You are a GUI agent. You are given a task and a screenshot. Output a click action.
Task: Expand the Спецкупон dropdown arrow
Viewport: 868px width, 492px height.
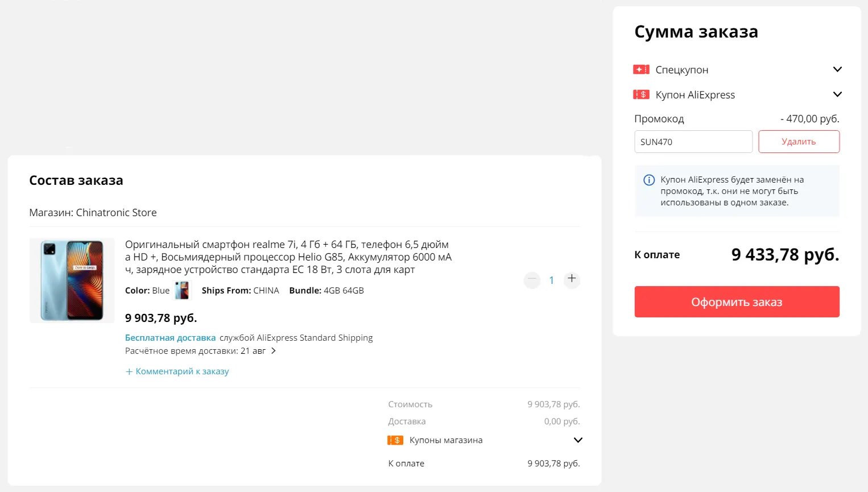[837, 69]
